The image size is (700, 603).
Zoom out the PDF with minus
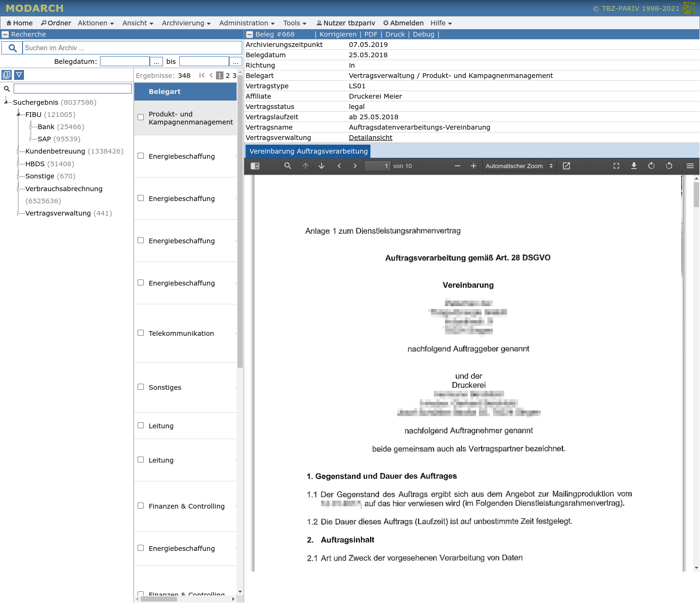click(457, 166)
